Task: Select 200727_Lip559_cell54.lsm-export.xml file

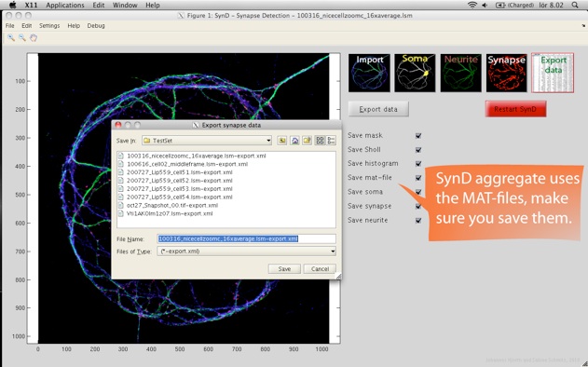Action: tap(175, 197)
